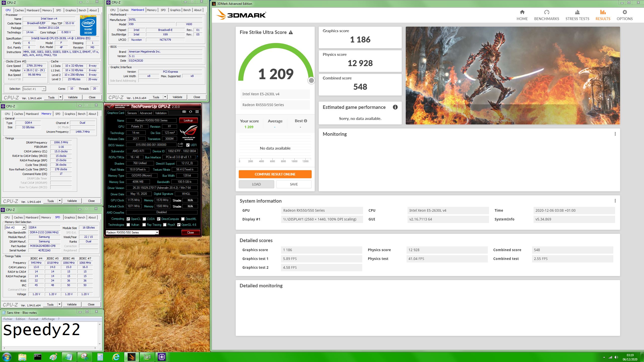Click the LOAD button in 3DMark
Image resolution: width=644 pixels, height=362 pixels.
coord(256,184)
